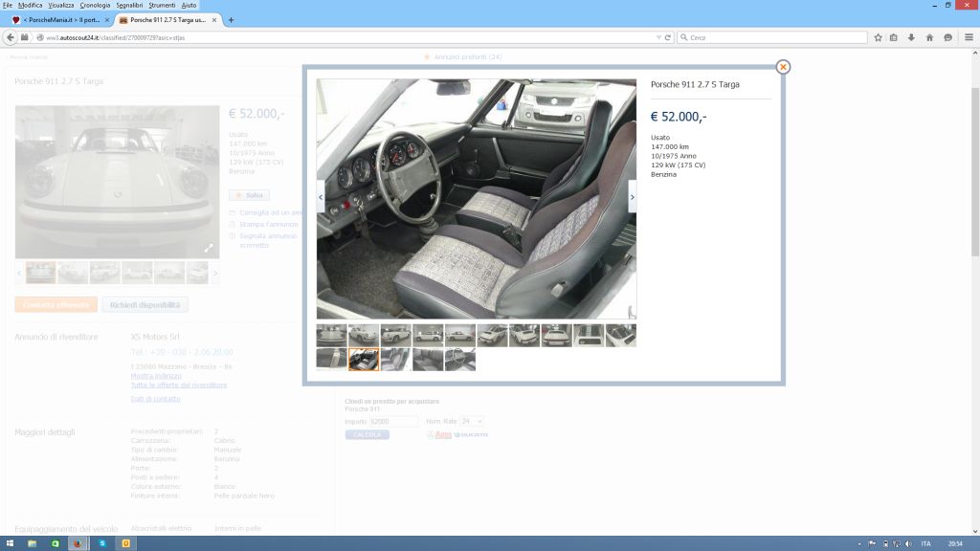The image size is (980, 551).
Task: Select the second thumbnail in the first lightbox row
Action: coord(363,336)
